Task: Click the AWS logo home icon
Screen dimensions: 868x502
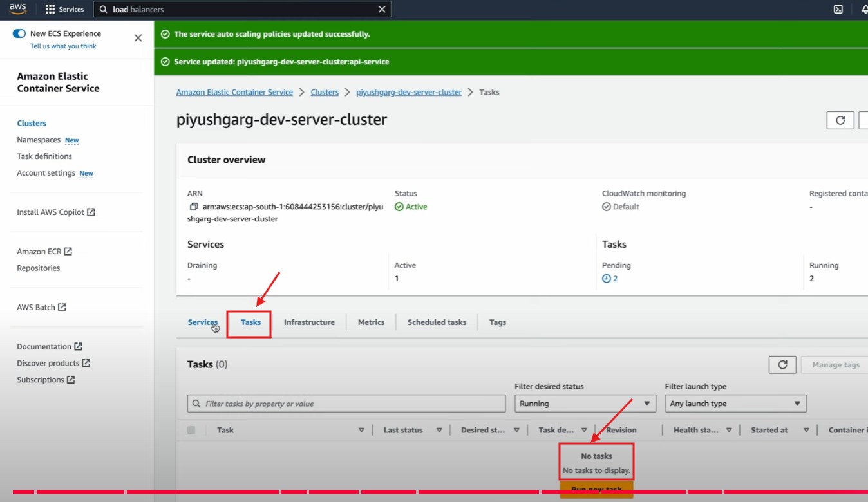Action: coord(17,9)
